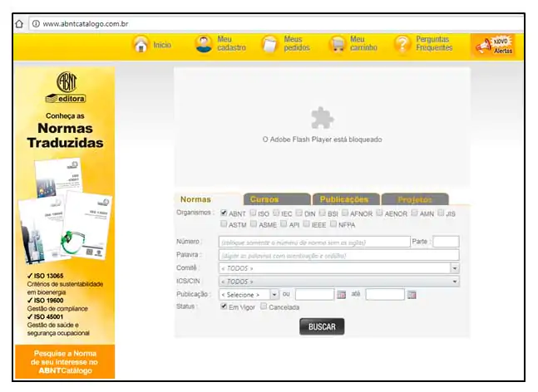Open the Meus pedidos document icon
Screen dimensions: 538x392
point(269,45)
